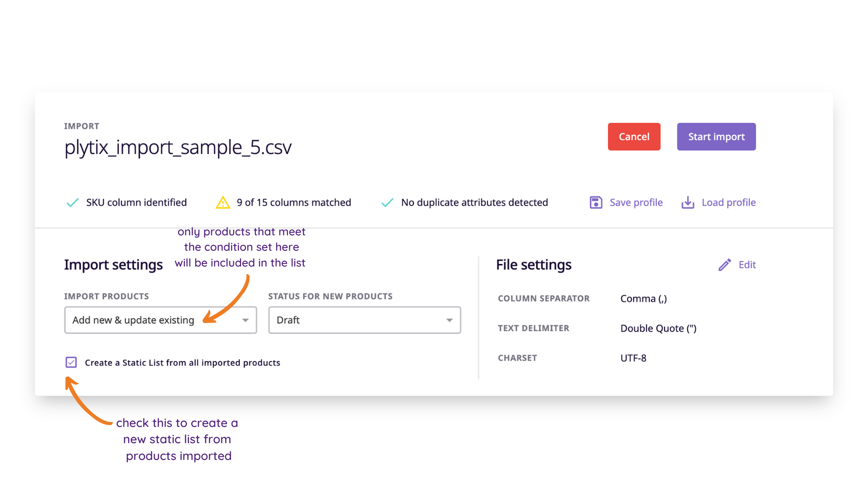Expand the Status for New Products dropdown
The height and width of the screenshot is (488, 868).
click(364, 320)
